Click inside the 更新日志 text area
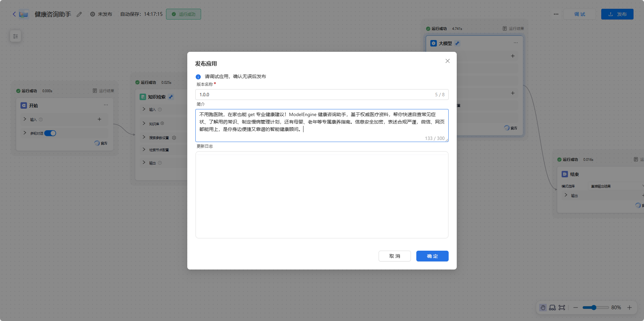Screen dimensions: 644x321 [322, 194]
